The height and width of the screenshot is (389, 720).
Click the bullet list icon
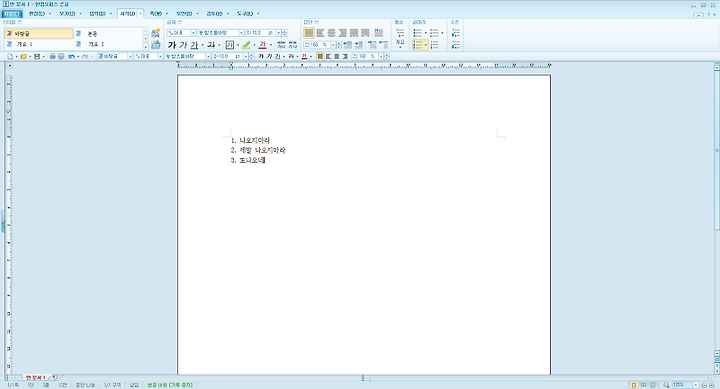(417, 33)
